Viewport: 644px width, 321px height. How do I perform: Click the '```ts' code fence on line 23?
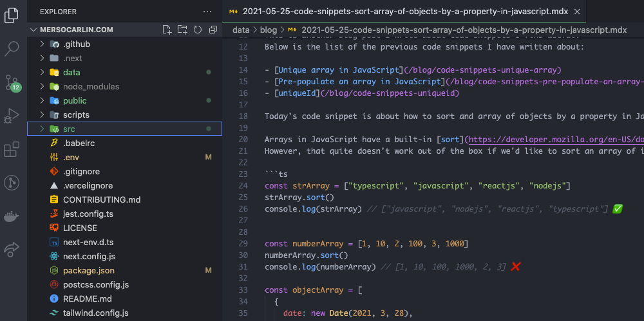pyautogui.click(x=276, y=174)
